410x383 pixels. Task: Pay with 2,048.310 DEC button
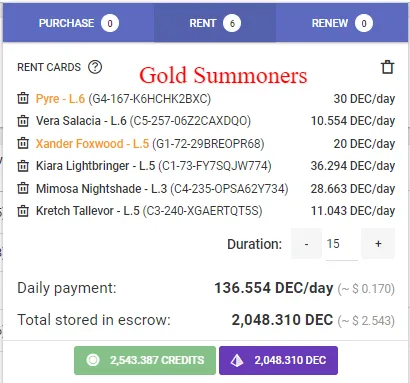point(278,360)
